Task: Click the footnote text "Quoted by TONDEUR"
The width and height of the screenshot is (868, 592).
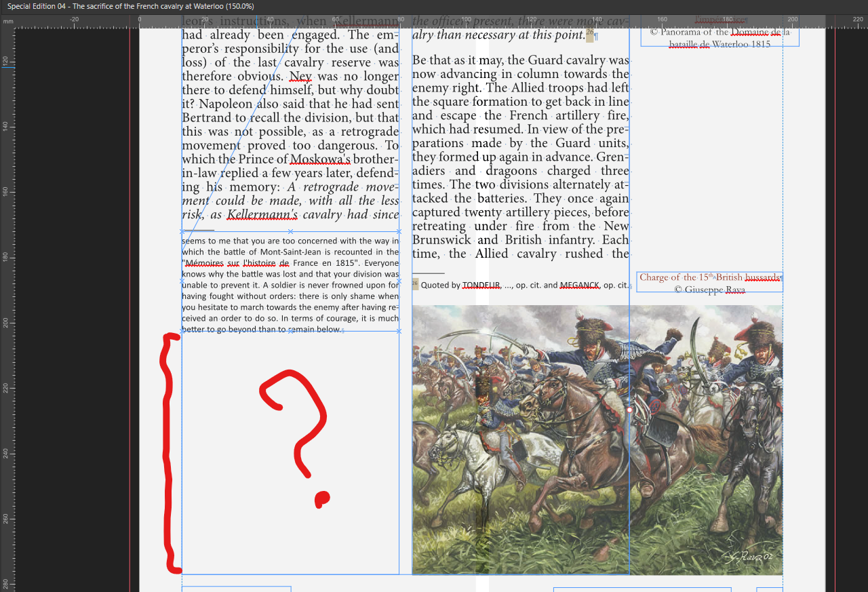Action: [x=460, y=285]
